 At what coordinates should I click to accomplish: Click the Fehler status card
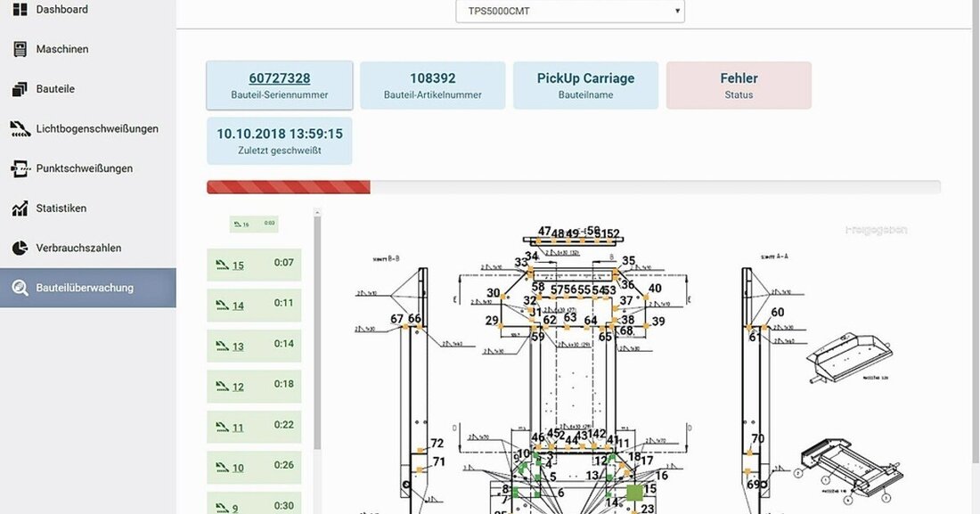739,85
